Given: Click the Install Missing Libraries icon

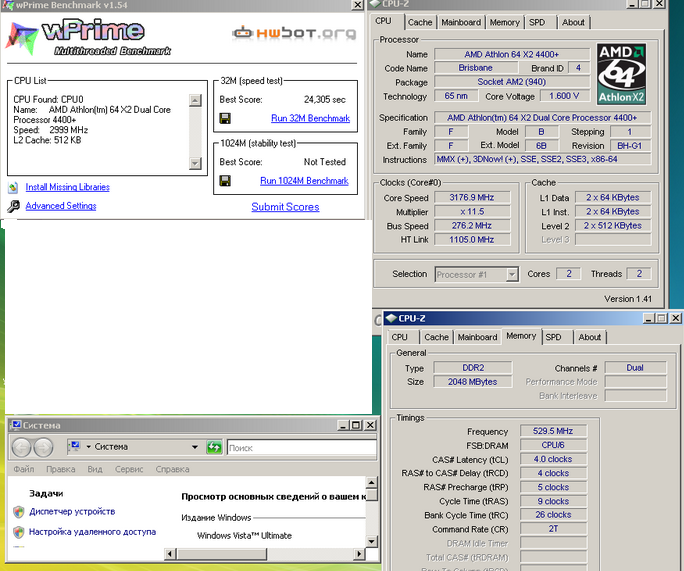Looking at the screenshot, I should (13, 187).
